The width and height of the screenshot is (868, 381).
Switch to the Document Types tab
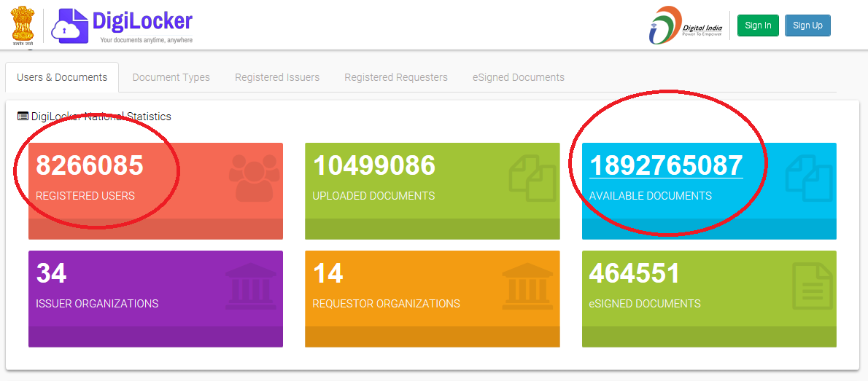(x=171, y=77)
